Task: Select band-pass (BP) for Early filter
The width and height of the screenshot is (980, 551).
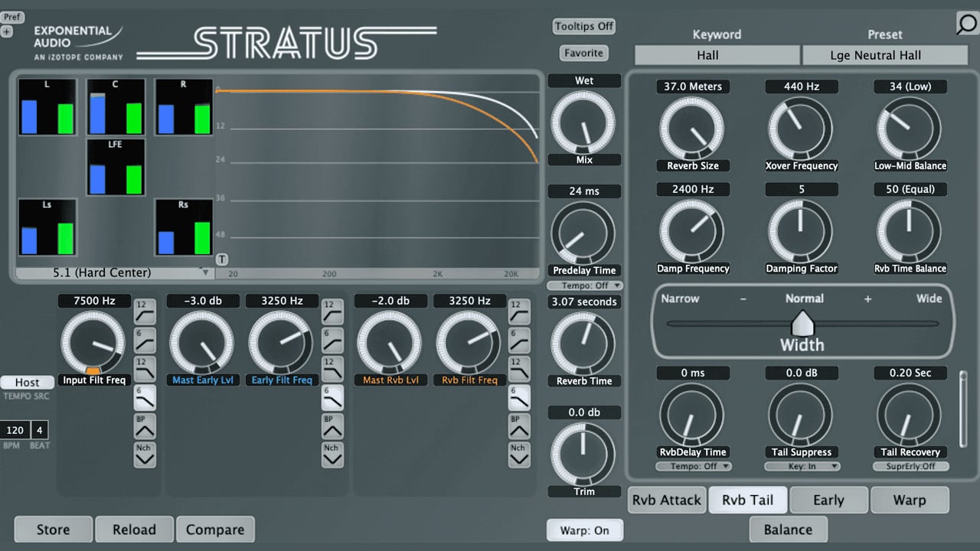Action: point(332,426)
